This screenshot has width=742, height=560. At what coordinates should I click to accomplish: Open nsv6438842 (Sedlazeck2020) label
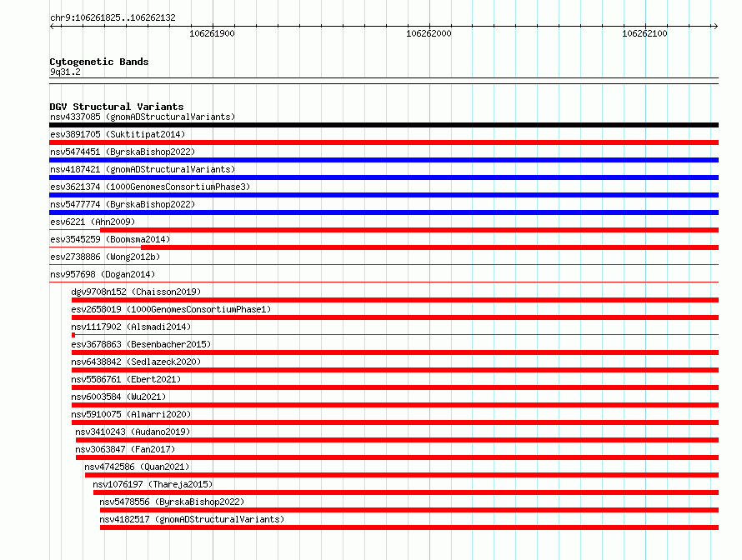click(x=136, y=362)
